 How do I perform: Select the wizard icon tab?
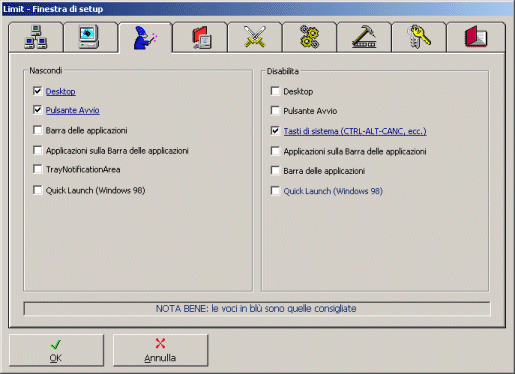click(x=145, y=37)
